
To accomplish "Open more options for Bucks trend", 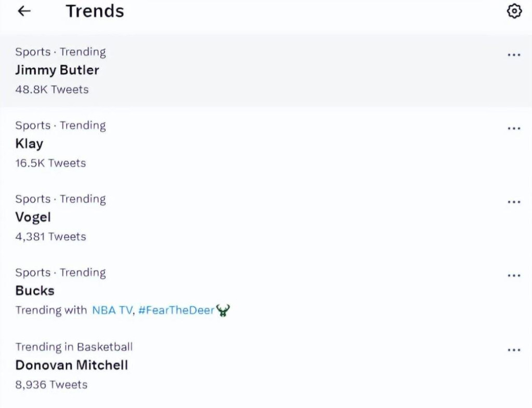I will 513,276.
